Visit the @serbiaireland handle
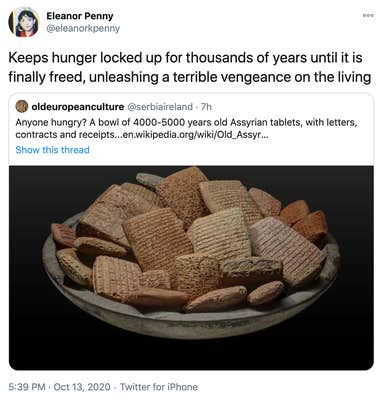384x400 pixels. (160, 107)
